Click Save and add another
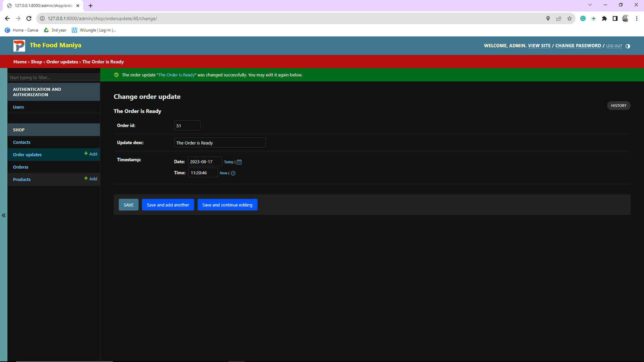Viewport: 644px width, 362px height. click(x=168, y=205)
